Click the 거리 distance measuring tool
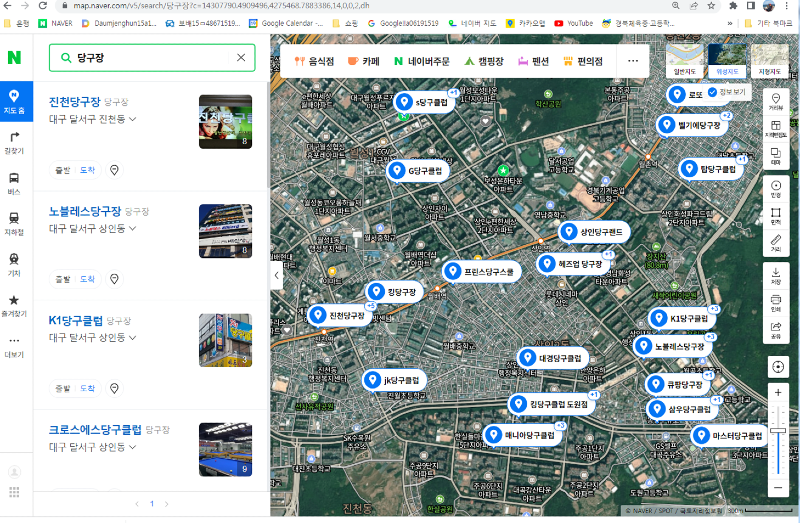The height and width of the screenshot is (523, 800). click(x=776, y=242)
